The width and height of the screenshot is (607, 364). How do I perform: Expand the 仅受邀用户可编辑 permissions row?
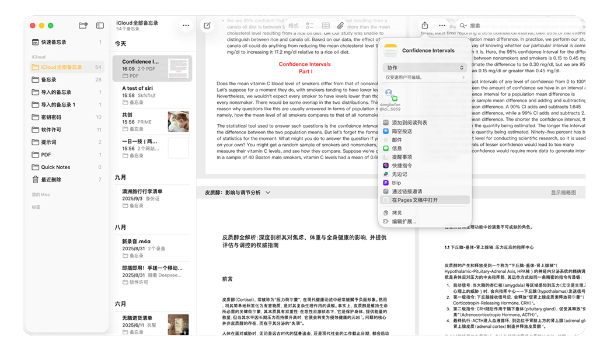point(424,77)
